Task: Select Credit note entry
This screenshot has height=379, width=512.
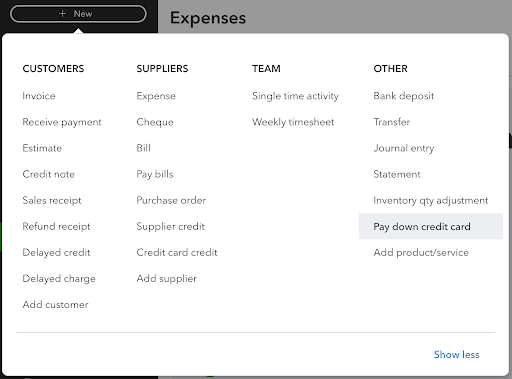Action: (49, 174)
